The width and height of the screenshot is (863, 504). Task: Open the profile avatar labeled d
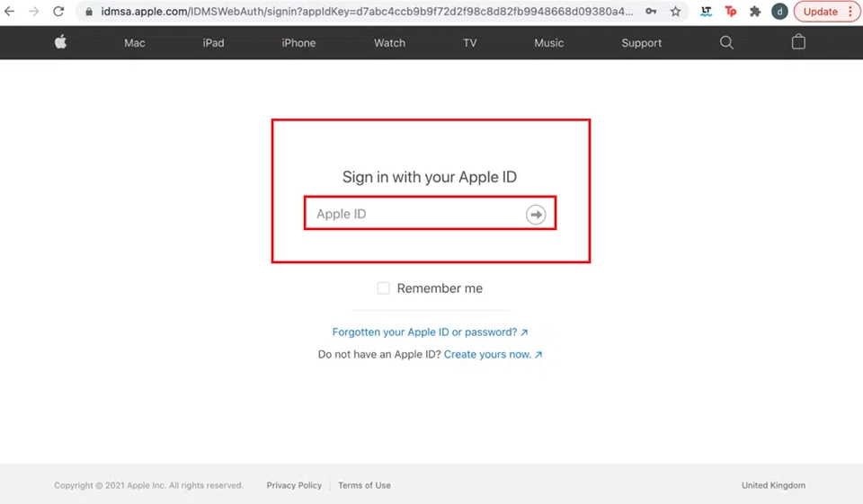click(779, 11)
